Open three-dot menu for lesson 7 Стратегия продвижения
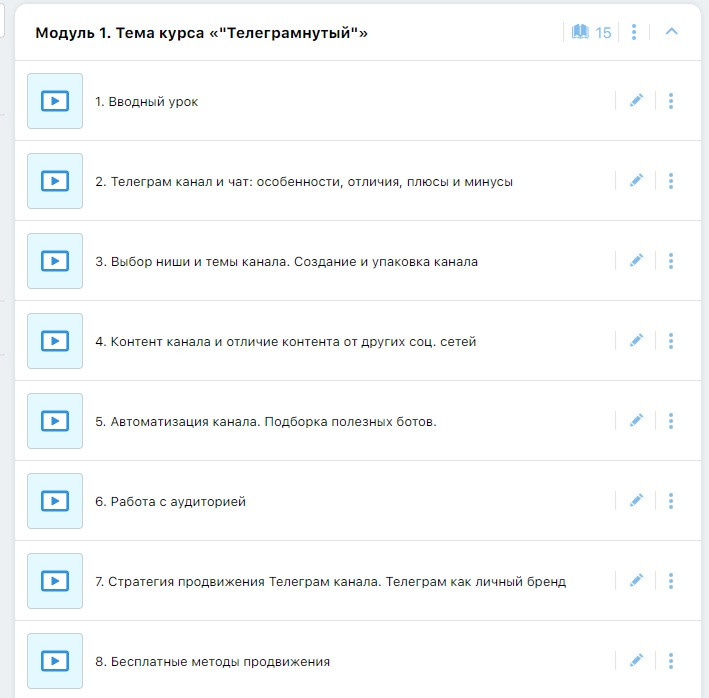The image size is (709, 698). coord(671,581)
